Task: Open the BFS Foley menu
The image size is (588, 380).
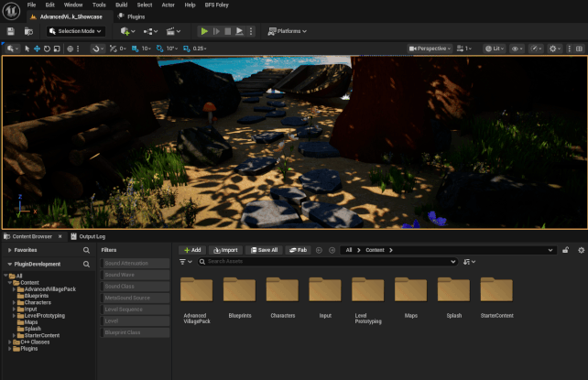Action: pos(216,5)
